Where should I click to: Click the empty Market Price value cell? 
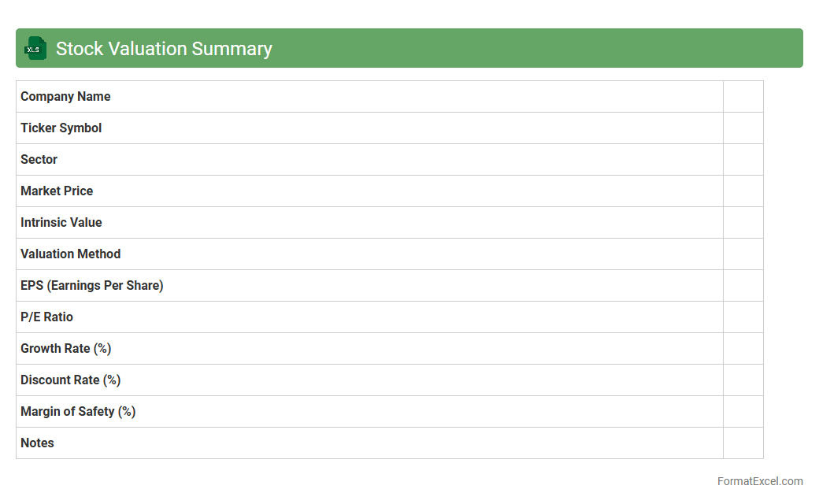(x=743, y=191)
